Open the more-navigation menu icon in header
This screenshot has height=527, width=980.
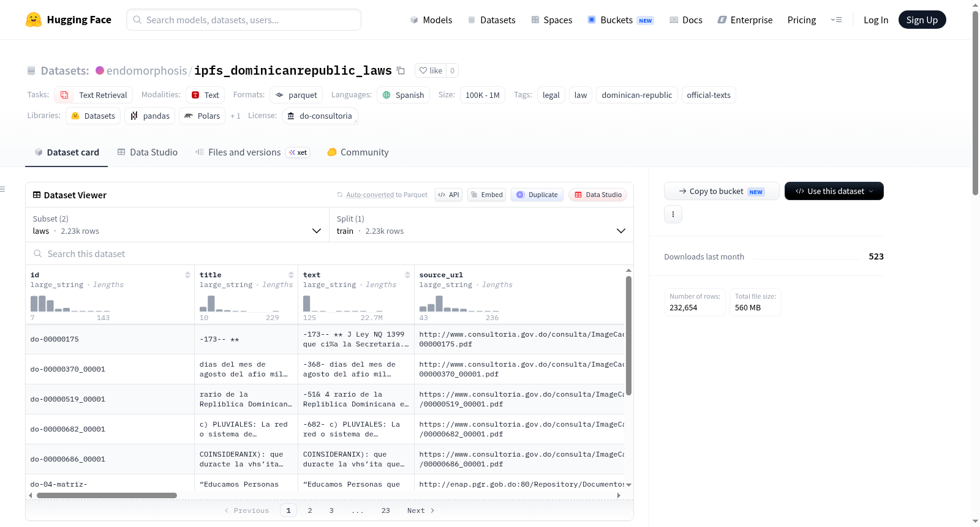(x=836, y=20)
